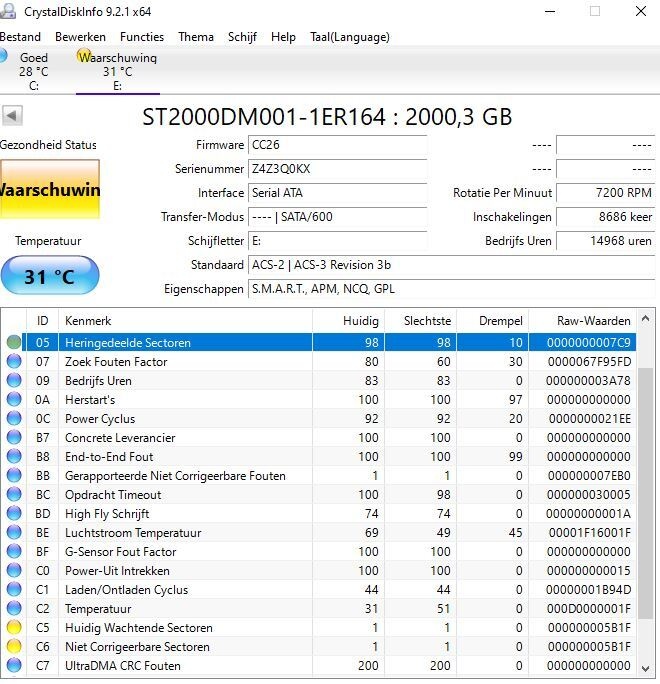Image resolution: width=660 pixels, height=684 pixels.
Task: Click the 7200 RPM rotation field
Action: [605, 193]
